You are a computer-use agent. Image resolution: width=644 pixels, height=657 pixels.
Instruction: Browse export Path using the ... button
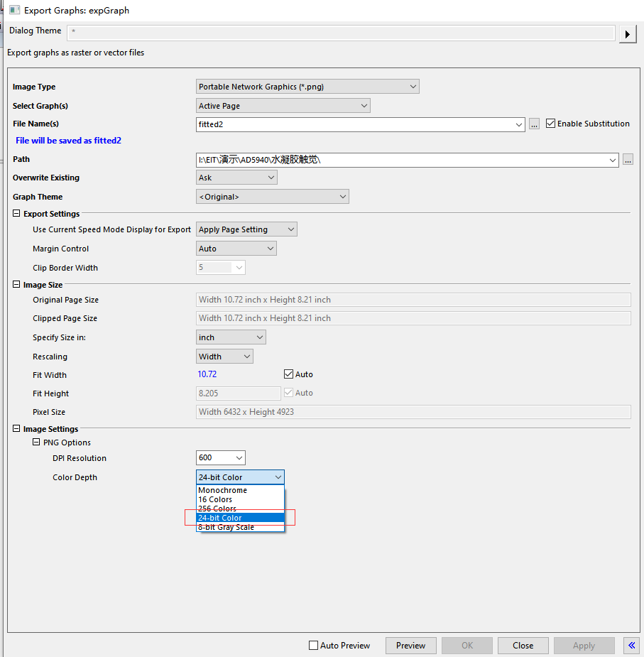[x=628, y=160]
